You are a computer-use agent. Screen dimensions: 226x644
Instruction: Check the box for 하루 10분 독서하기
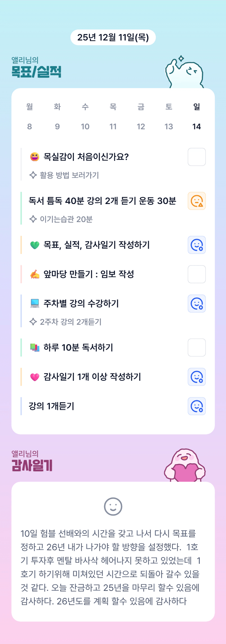pyautogui.click(x=196, y=348)
